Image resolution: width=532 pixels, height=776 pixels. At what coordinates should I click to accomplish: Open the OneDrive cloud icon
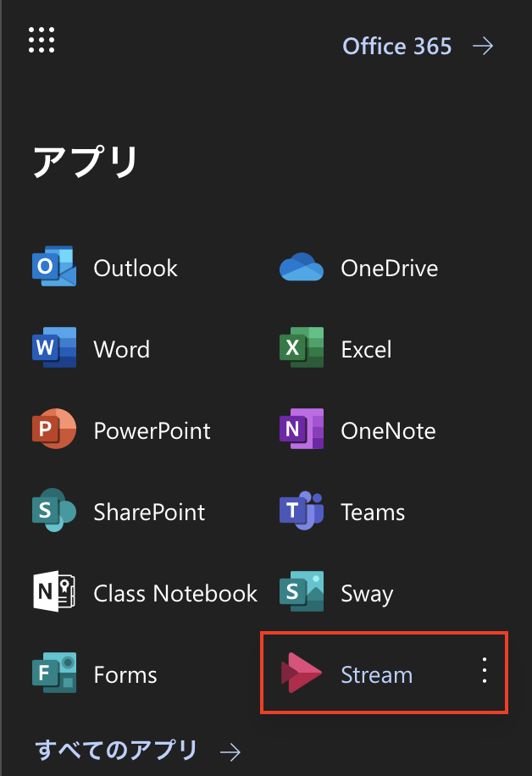coord(302,267)
